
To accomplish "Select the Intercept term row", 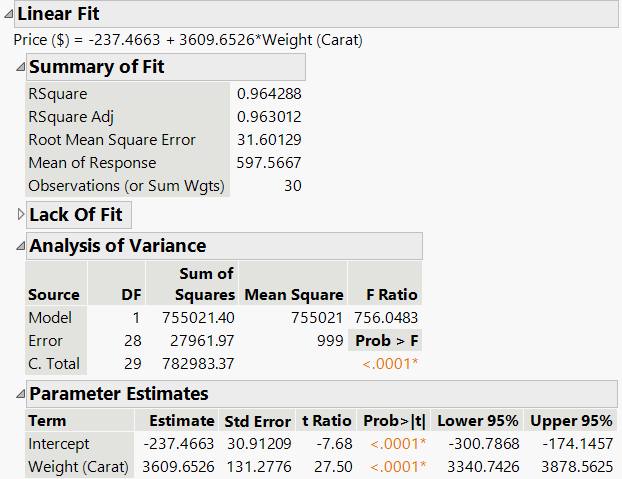I will 59,444.
